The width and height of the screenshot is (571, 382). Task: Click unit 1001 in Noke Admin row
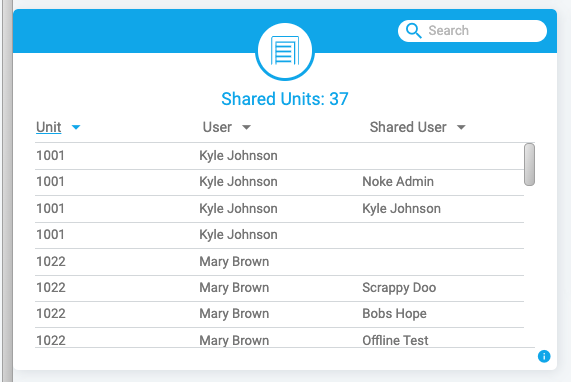(50, 181)
